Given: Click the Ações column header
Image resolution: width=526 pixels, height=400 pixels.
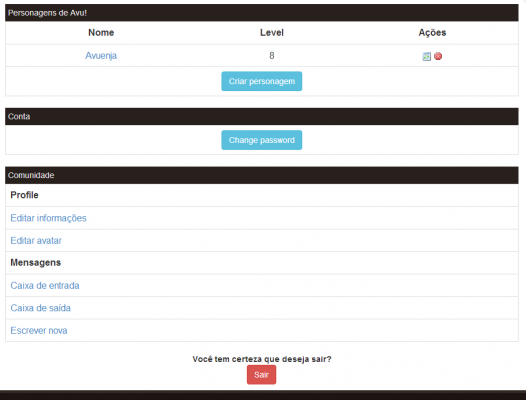Looking at the screenshot, I should click(x=432, y=33).
